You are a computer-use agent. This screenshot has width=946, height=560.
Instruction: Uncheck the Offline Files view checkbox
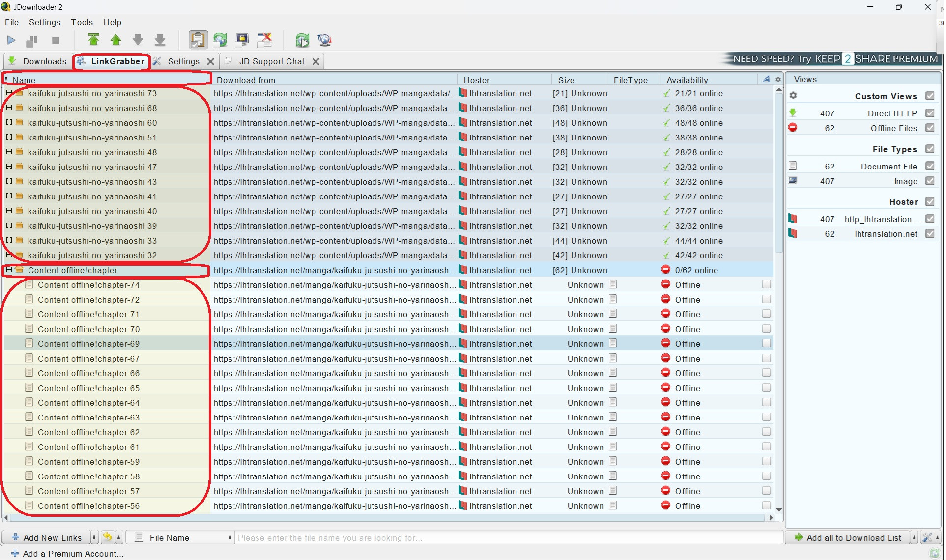[930, 128]
